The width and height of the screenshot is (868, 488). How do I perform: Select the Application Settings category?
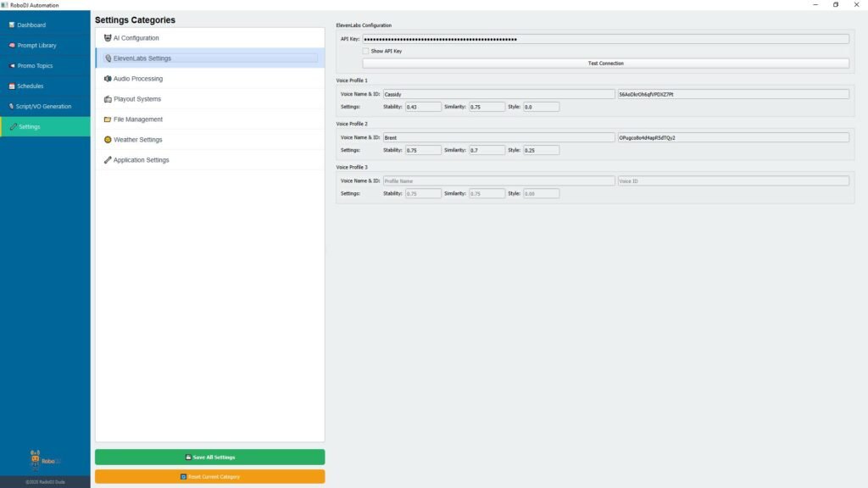(141, 160)
